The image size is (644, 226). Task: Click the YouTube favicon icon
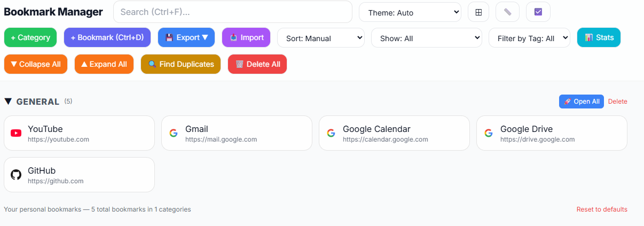tap(16, 133)
